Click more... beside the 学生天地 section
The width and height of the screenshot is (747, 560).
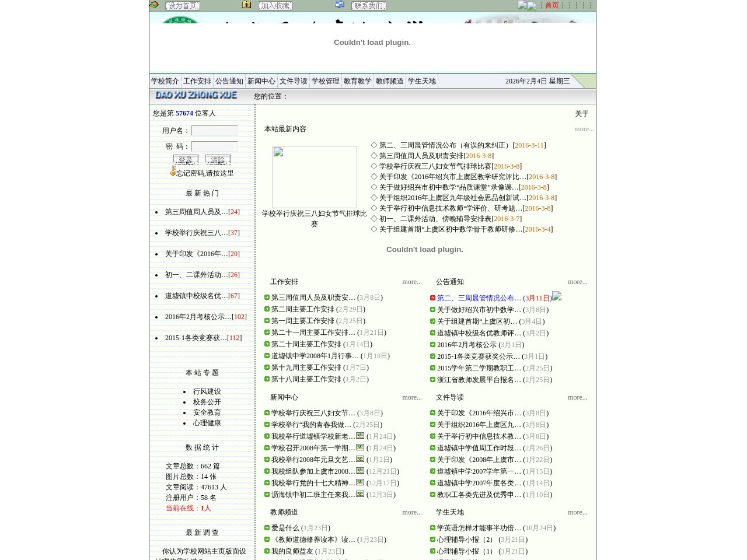578,512
